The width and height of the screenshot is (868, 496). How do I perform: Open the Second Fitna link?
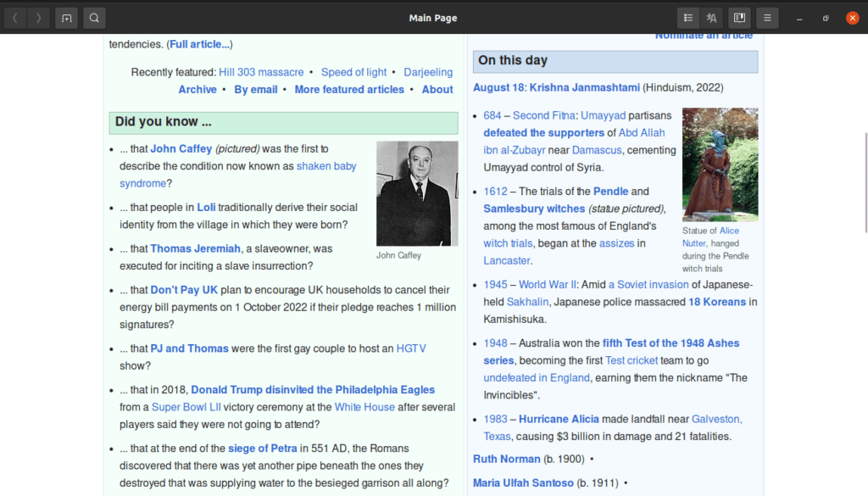(543, 115)
